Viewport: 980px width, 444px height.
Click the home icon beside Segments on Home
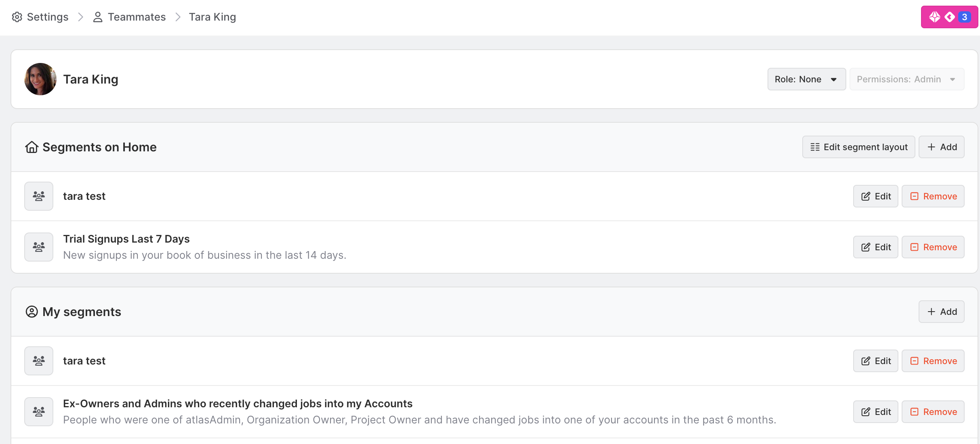click(32, 147)
